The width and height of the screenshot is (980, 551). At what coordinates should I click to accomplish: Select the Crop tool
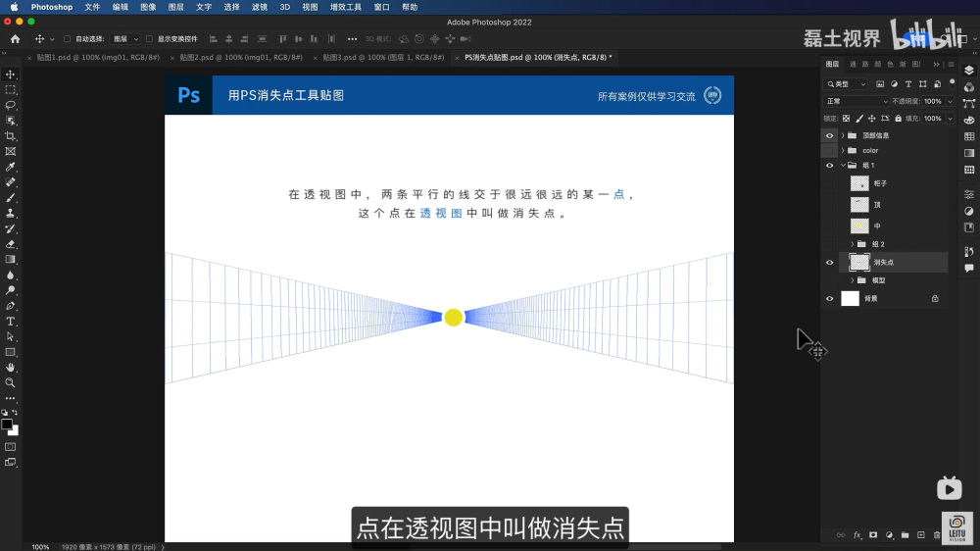(x=11, y=136)
